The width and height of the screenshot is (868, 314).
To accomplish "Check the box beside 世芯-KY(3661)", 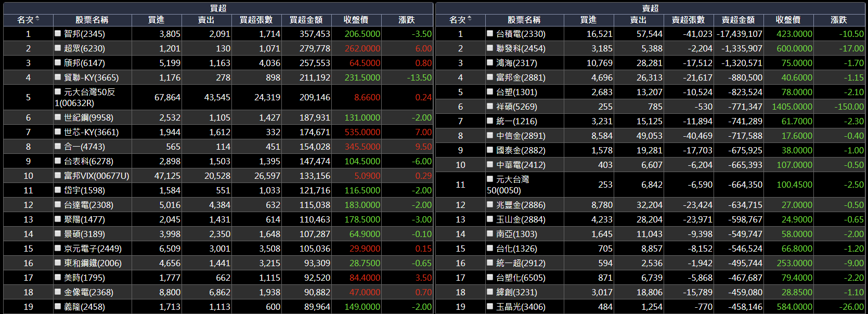I will point(58,132).
